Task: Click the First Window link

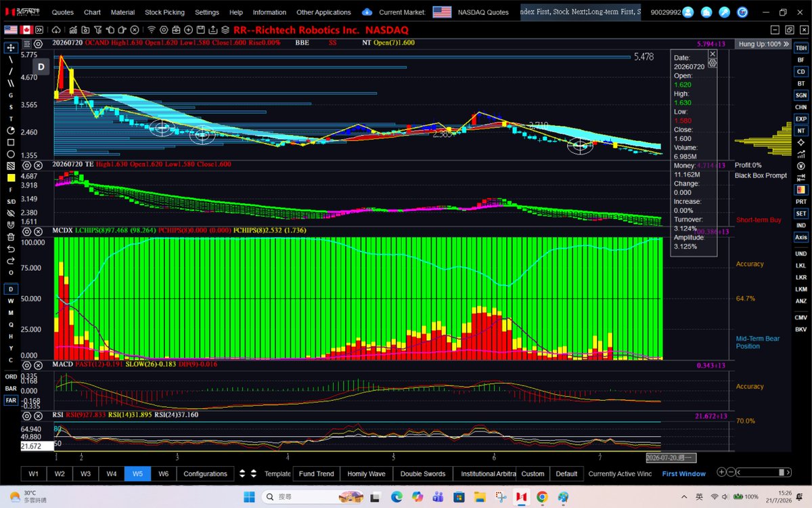Action: tap(683, 473)
